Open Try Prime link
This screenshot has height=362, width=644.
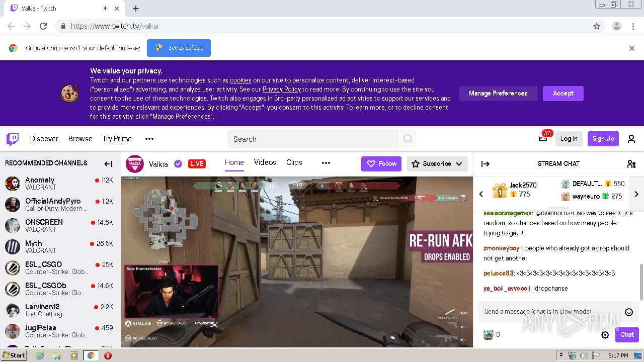click(117, 139)
